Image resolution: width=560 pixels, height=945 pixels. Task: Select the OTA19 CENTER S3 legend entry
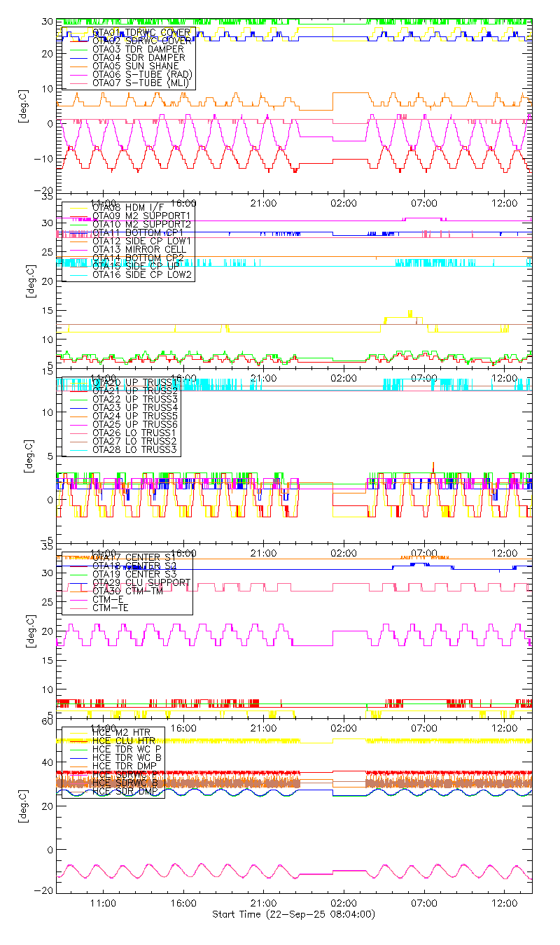(x=134, y=574)
